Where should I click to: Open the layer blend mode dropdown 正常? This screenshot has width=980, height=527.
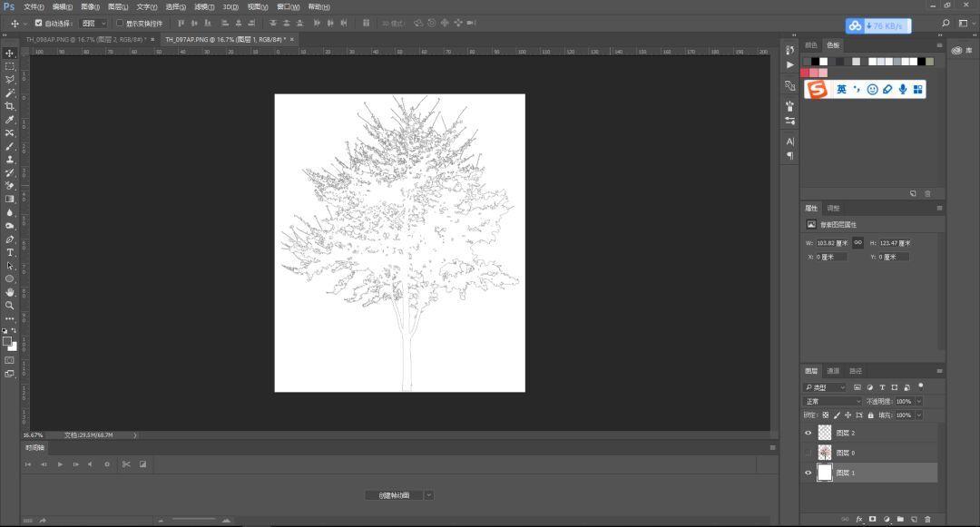pyautogui.click(x=832, y=402)
